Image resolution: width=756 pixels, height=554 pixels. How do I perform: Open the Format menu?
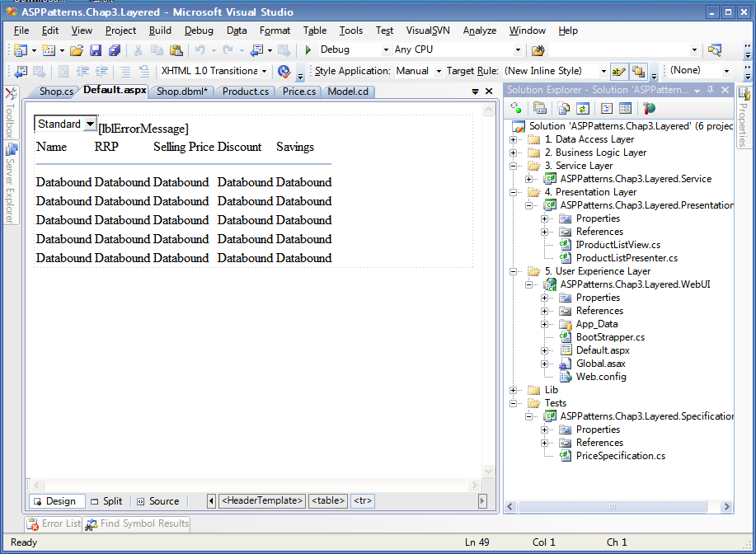(x=275, y=31)
